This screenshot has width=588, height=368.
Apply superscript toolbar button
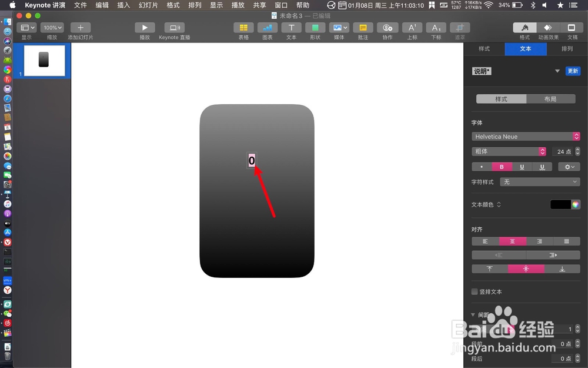pyautogui.click(x=412, y=28)
